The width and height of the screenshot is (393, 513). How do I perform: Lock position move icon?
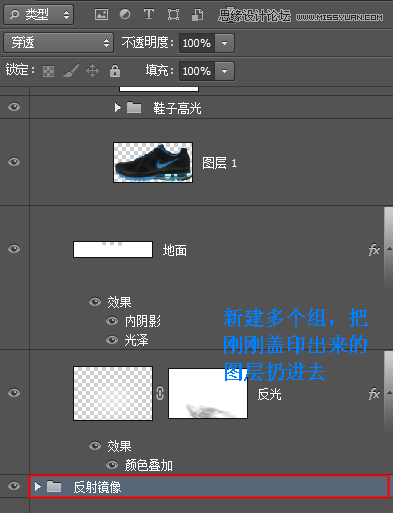coord(93,71)
